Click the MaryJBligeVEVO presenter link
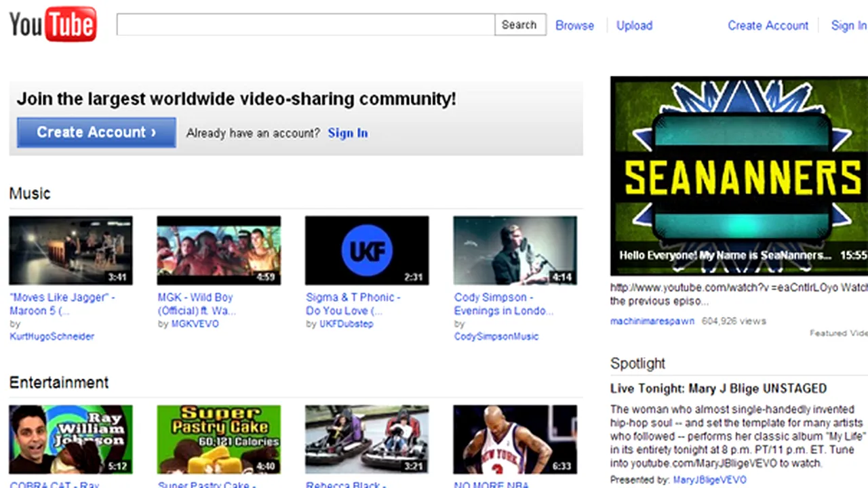 pos(710,480)
